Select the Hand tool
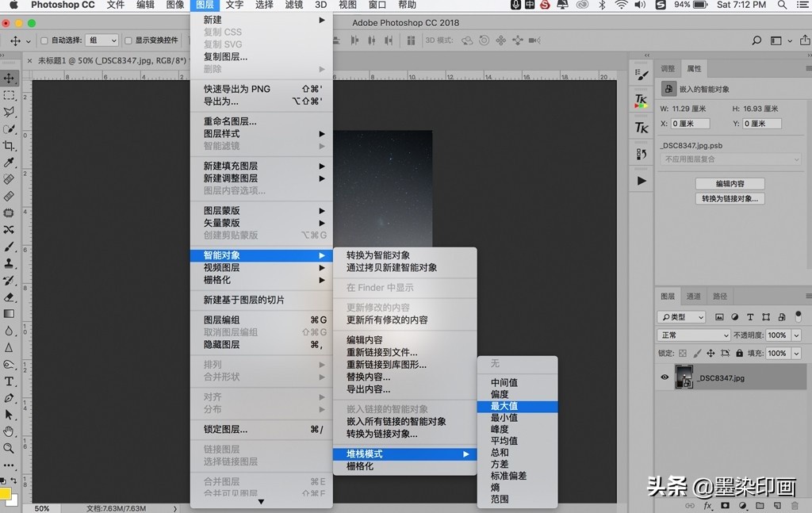Screen dimensions: 812x513 click(9, 431)
